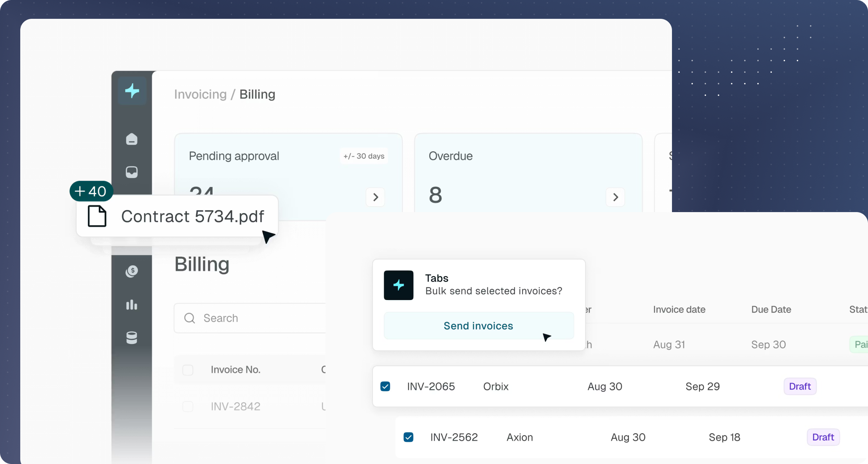Screen dimensions: 868x464
Task: Expand the Pending approval card chevron
Action: click(x=375, y=197)
